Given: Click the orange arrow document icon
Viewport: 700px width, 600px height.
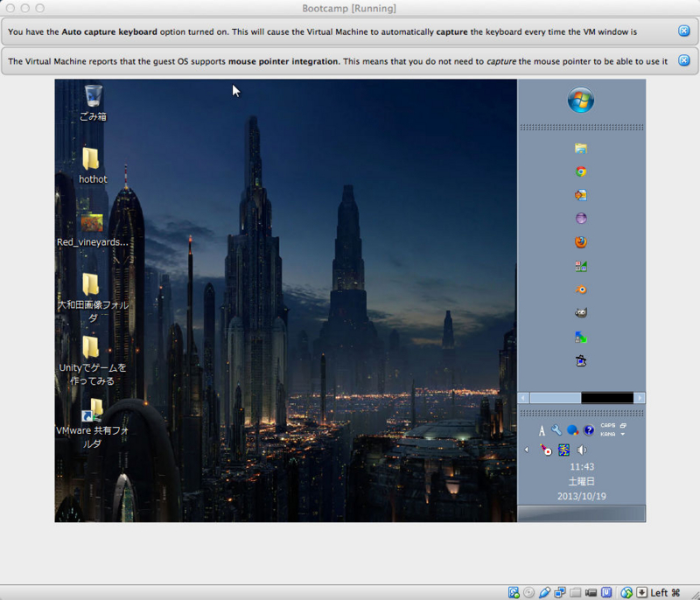Looking at the screenshot, I should (x=581, y=195).
